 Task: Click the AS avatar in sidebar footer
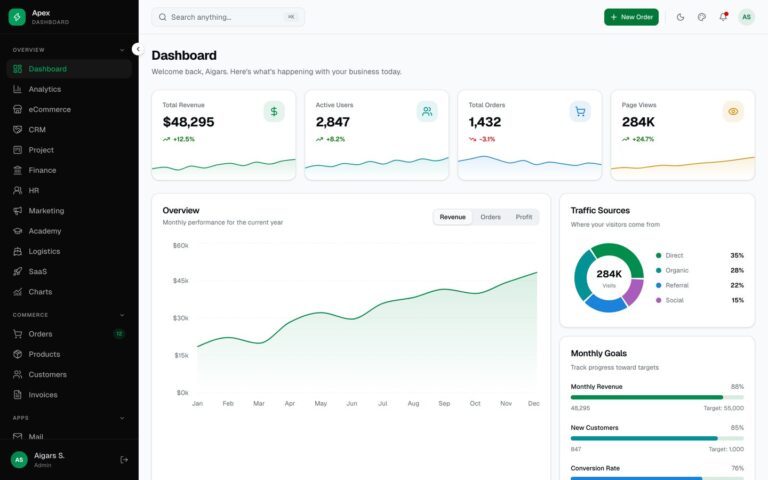(x=19, y=459)
